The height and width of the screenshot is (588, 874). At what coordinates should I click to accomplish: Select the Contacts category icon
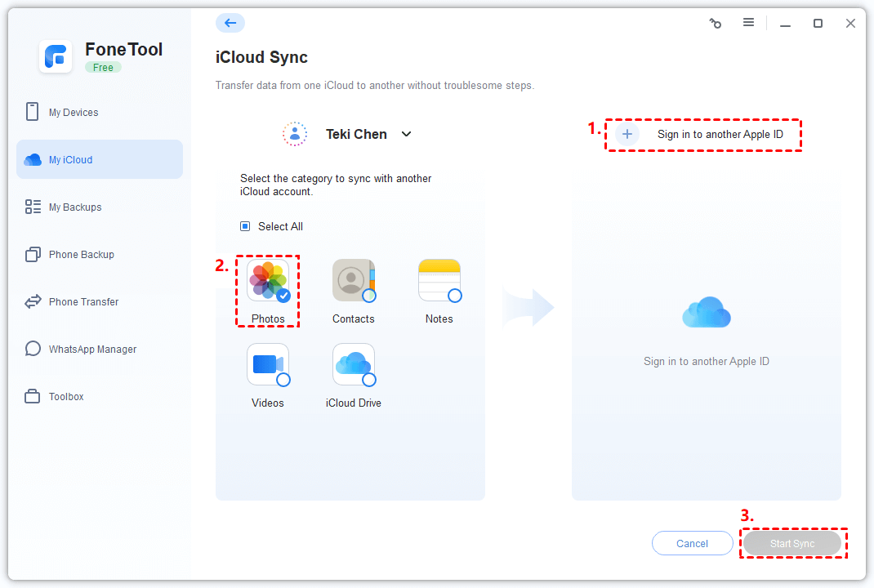click(353, 280)
